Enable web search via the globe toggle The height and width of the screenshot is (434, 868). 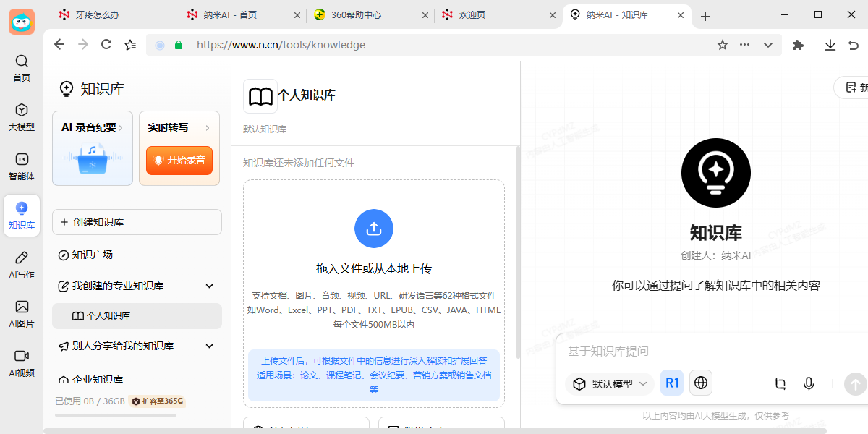point(700,382)
